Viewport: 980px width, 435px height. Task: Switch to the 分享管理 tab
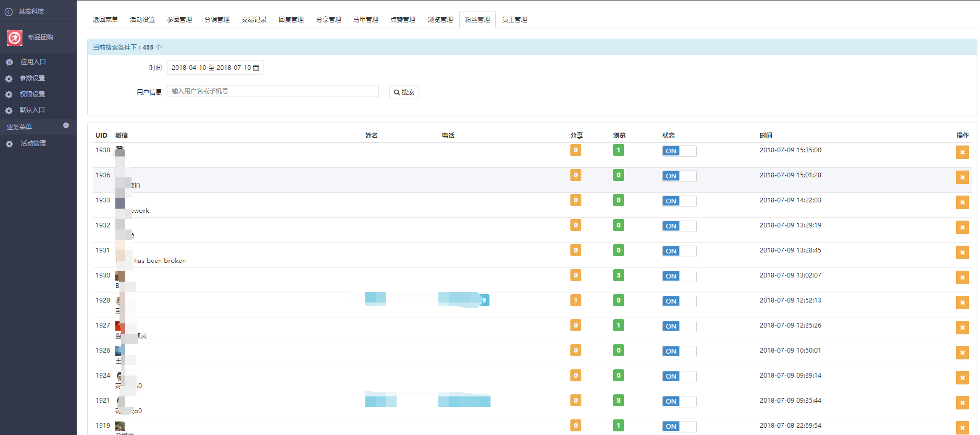(329, 20)
